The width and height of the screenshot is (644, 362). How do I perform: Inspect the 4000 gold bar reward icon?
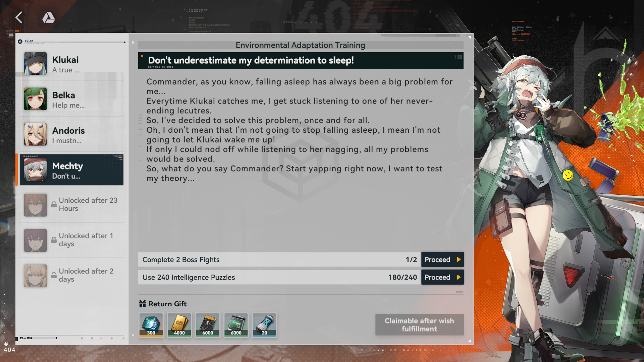click(x=179, y=325)
